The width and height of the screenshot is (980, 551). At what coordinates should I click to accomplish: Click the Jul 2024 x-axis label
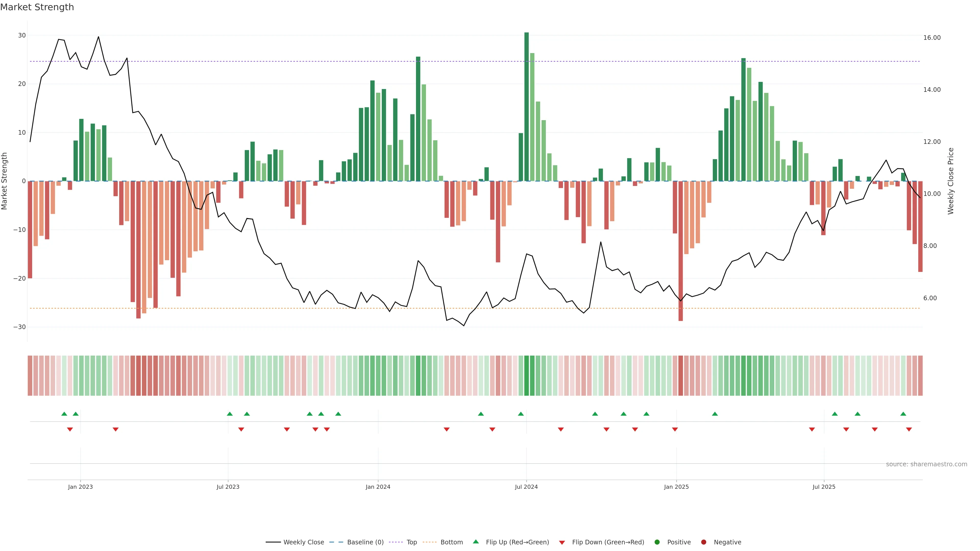click(526, 487)
